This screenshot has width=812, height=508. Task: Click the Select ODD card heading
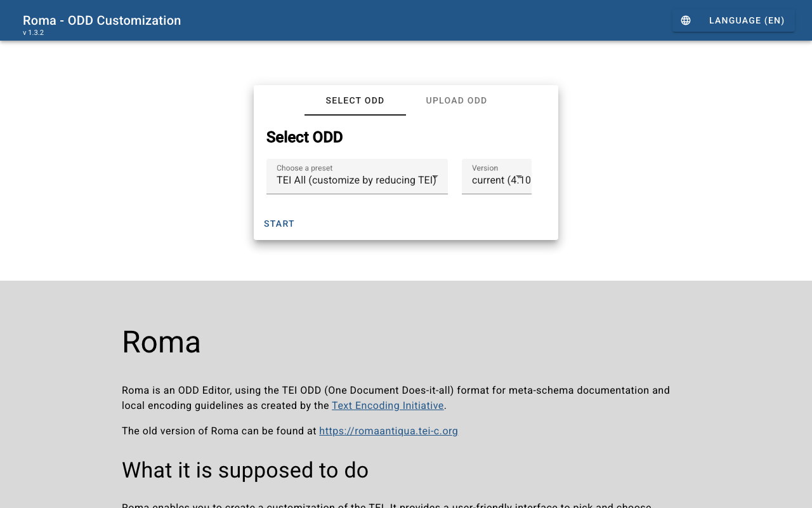coord(304,137)
